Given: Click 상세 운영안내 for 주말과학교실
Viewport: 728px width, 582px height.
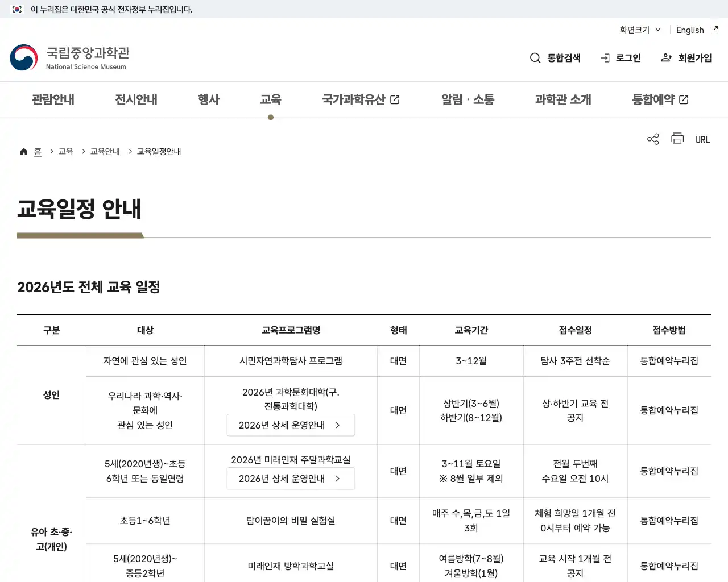Looking at the screenshot, I should point(291,478).
